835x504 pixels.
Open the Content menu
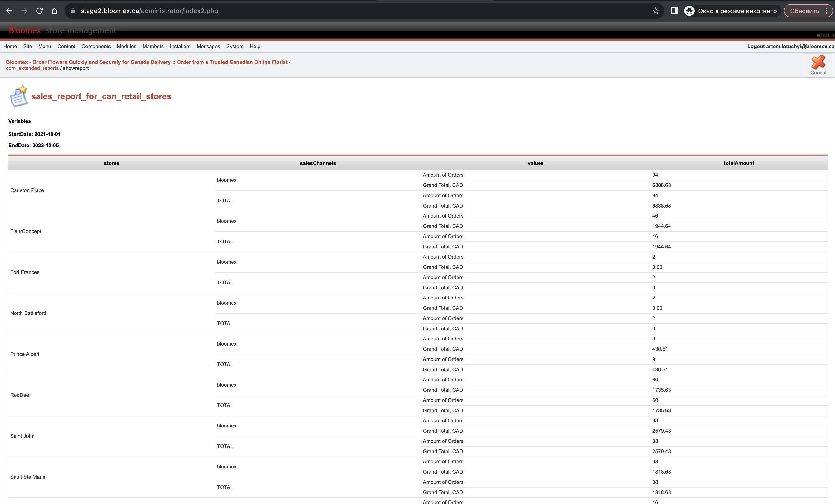tap(66, 46)
